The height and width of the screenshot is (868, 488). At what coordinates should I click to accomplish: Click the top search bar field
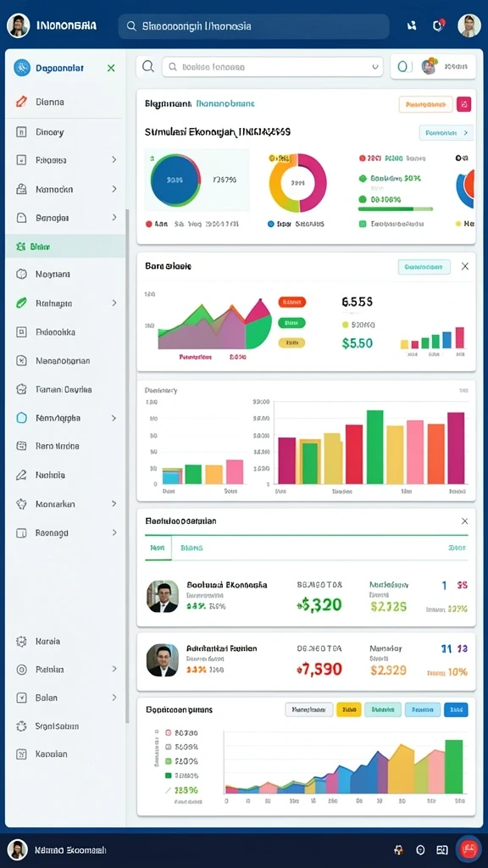(x=253, y=26)
